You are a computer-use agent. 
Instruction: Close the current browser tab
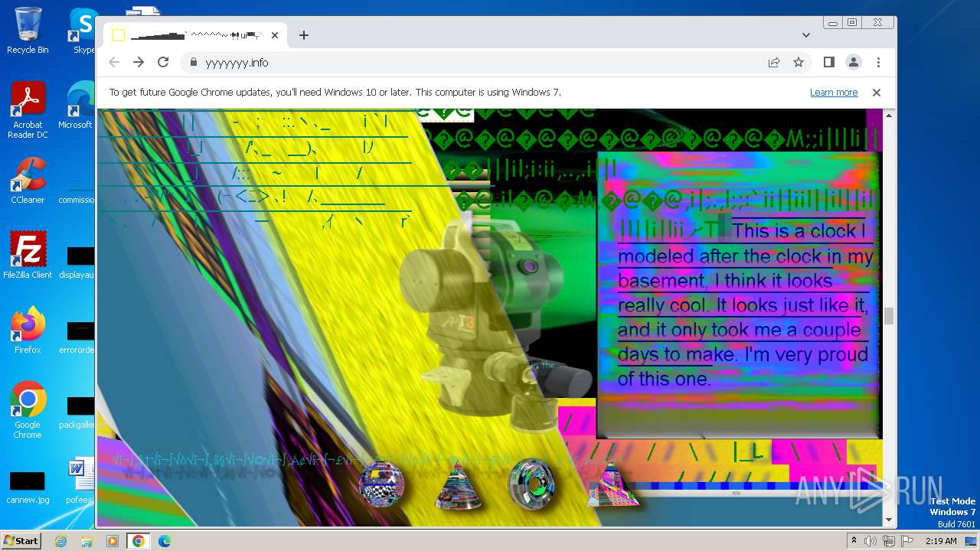pyautogui.click(x=275, y=35)
